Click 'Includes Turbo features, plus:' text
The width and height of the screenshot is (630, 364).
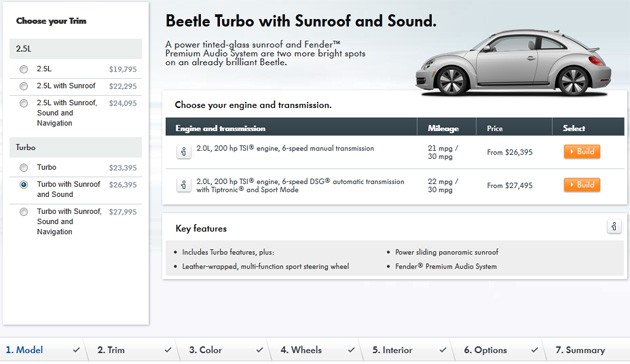[x=228, y=252]
